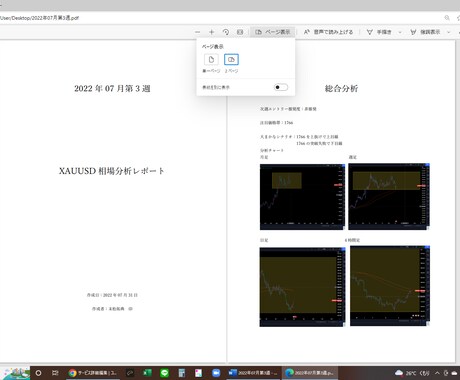This screenshot has width=460, height=380.
Task: Open the taskbar news widget
Action: coord(15,373)
